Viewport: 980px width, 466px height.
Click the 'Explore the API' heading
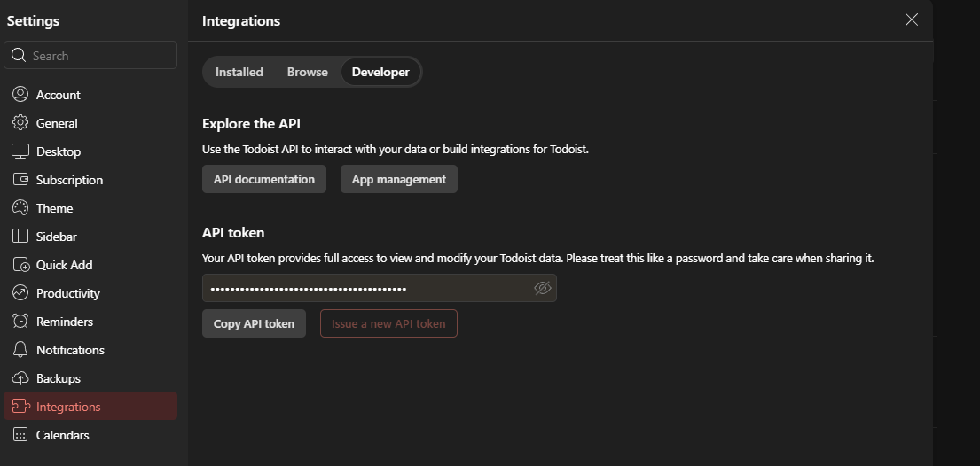point(251,123)
